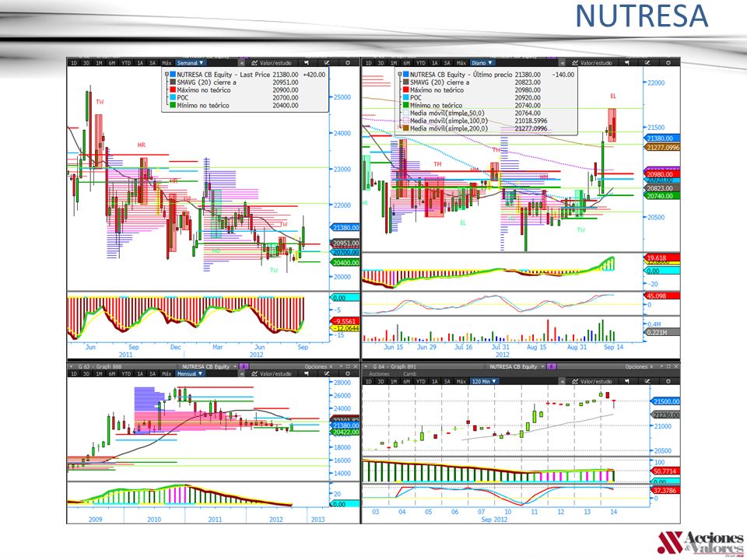The height and width of the screenshot is (560, 747).
Task: Open the Diario period dropdown in daily chart
Action: pyautogui.click(x=482, y=63)
